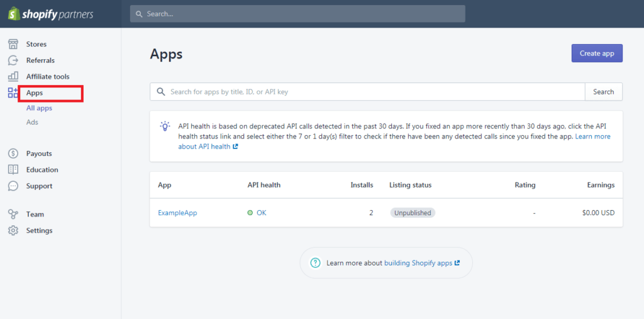
Task: Open the ExampleApp link
Action: tap(177, 213)
